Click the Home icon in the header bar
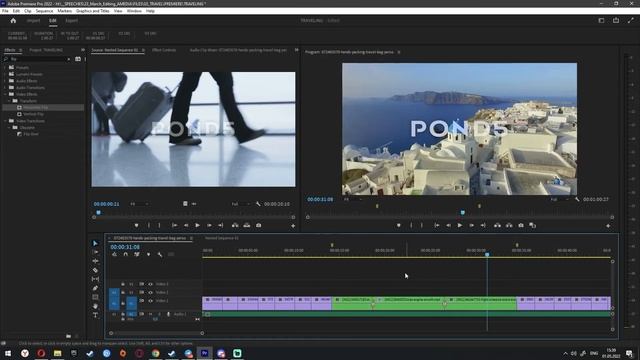 click(x=13, y=20)
